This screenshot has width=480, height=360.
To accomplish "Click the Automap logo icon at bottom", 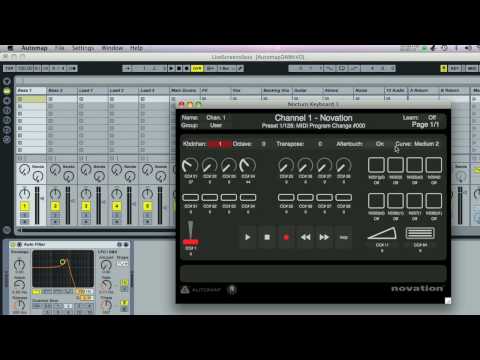I will [185, 290].
